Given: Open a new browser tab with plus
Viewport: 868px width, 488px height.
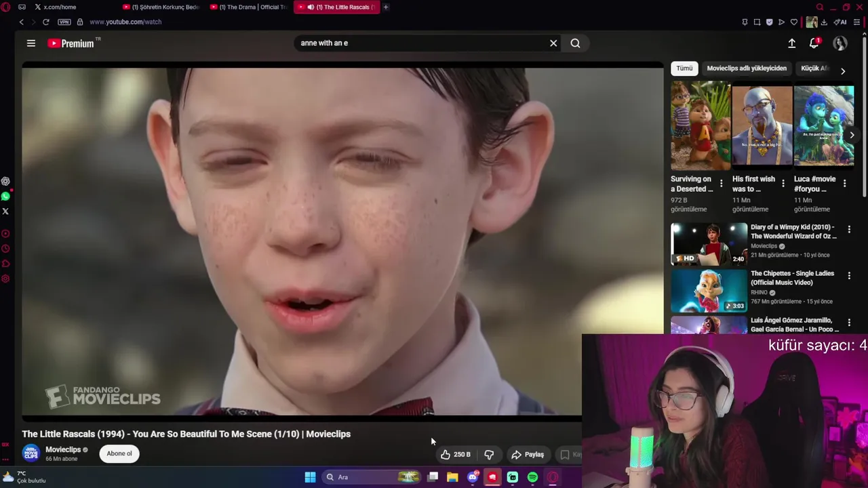Looking at the screenshot, I should [386, 7].
